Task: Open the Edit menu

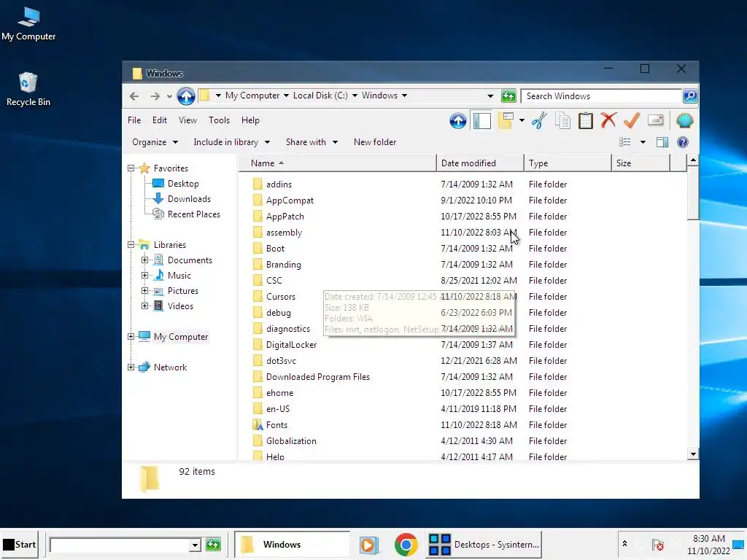Action: tap(160, 120)
